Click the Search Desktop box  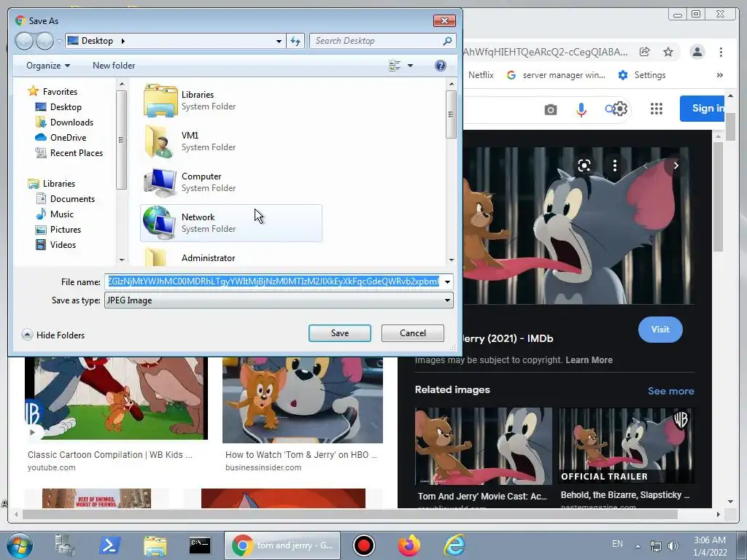376,41
